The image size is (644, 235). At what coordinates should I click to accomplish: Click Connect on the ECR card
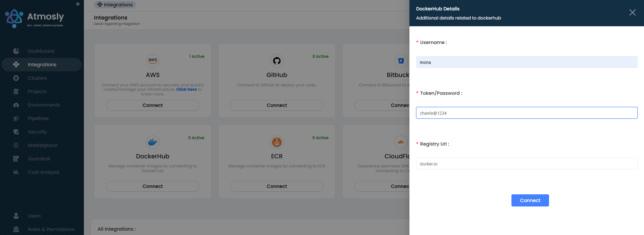pyautogui.click(x=277, y=186)
